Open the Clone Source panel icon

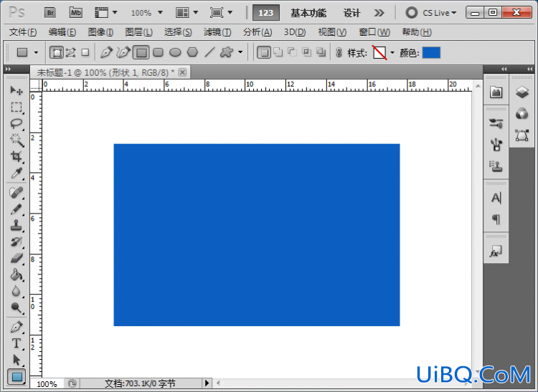coord(496,166)
